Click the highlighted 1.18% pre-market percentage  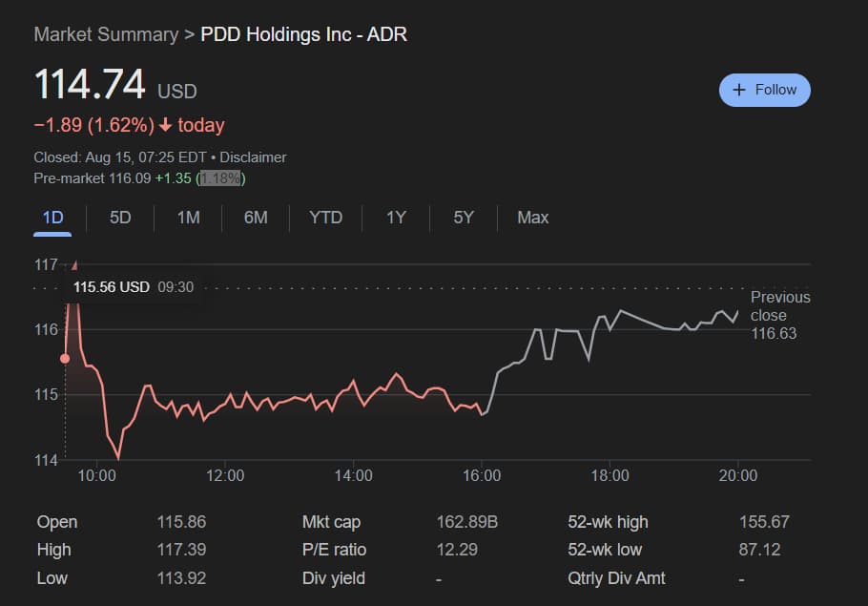click(x=220, y=178)
